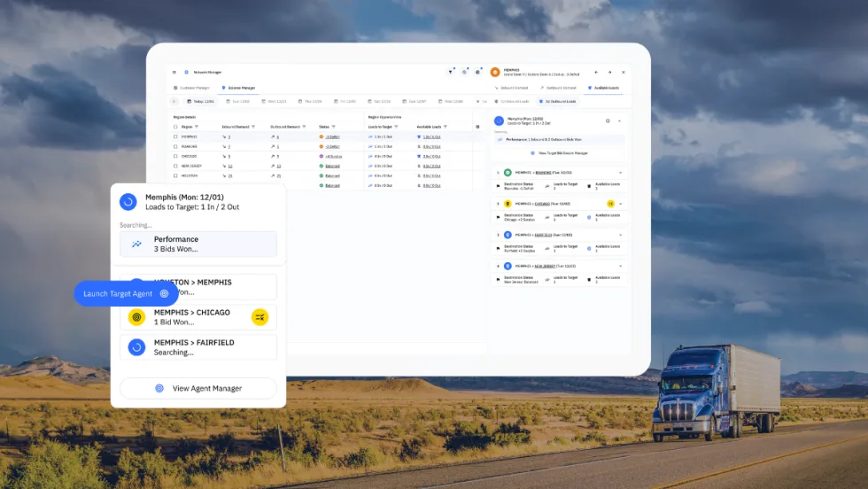Click large blue spinner icon in Memphis popup
The width and height of the screenshot is (868, 489).
click(x=128, y=202)
